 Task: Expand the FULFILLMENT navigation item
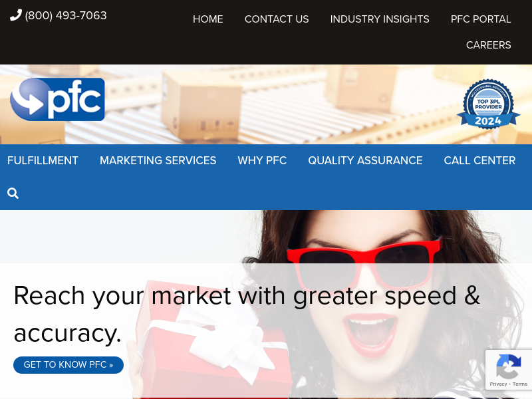point(43,160)
